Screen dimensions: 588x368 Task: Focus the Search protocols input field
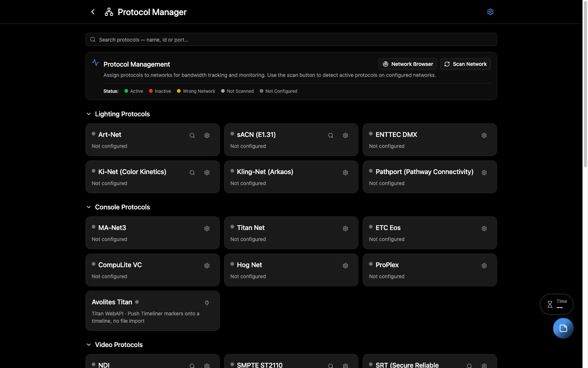291,39
